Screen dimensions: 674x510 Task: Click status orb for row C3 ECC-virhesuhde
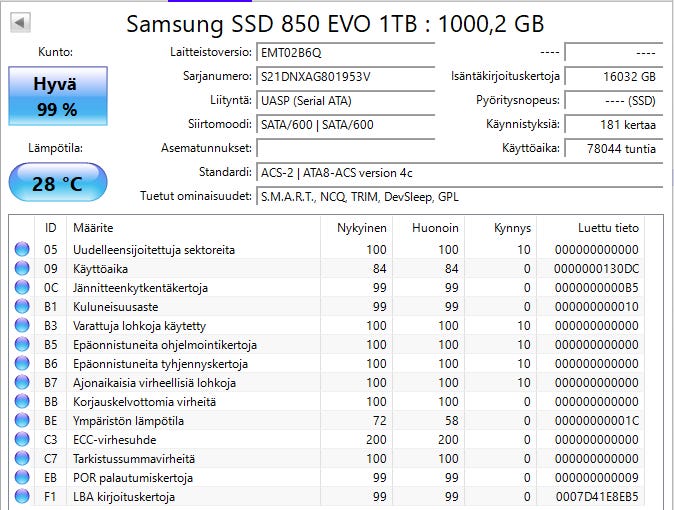coord(22,439)
